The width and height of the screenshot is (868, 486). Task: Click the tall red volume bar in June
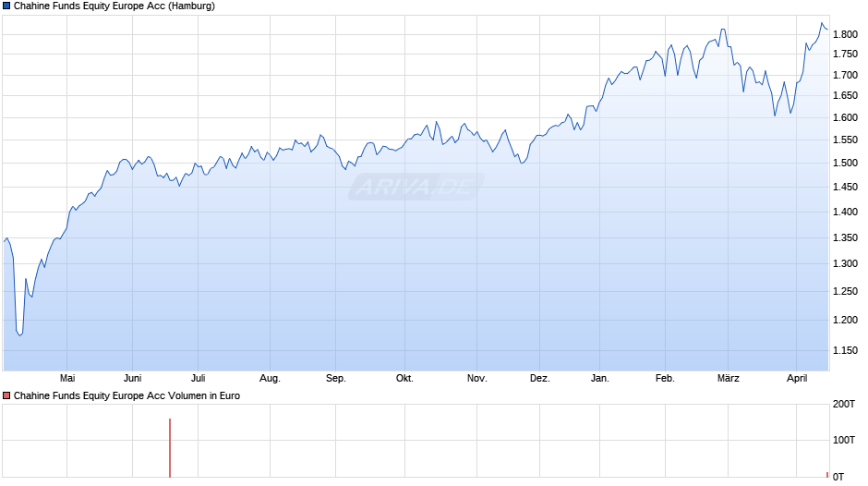click(170, 448)
